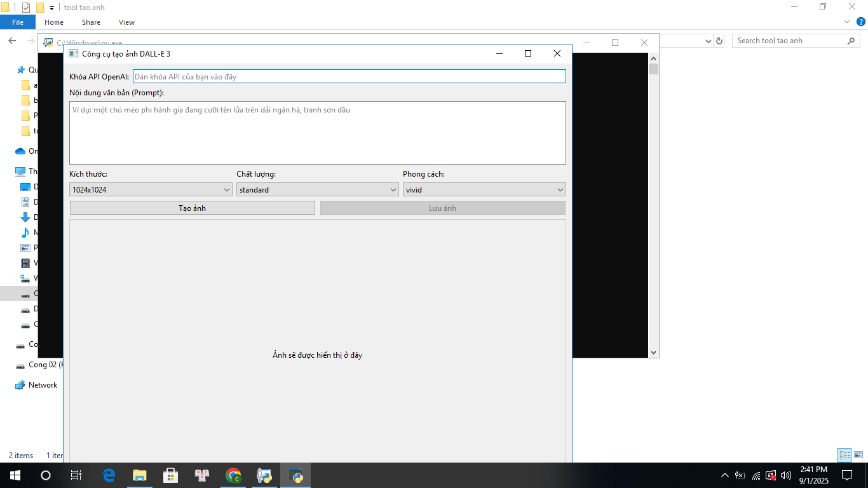Open the Wi-Fi network tray icon
Image resolution: width=868 pixels, height=488 pixels.
(x=756, y=475)
